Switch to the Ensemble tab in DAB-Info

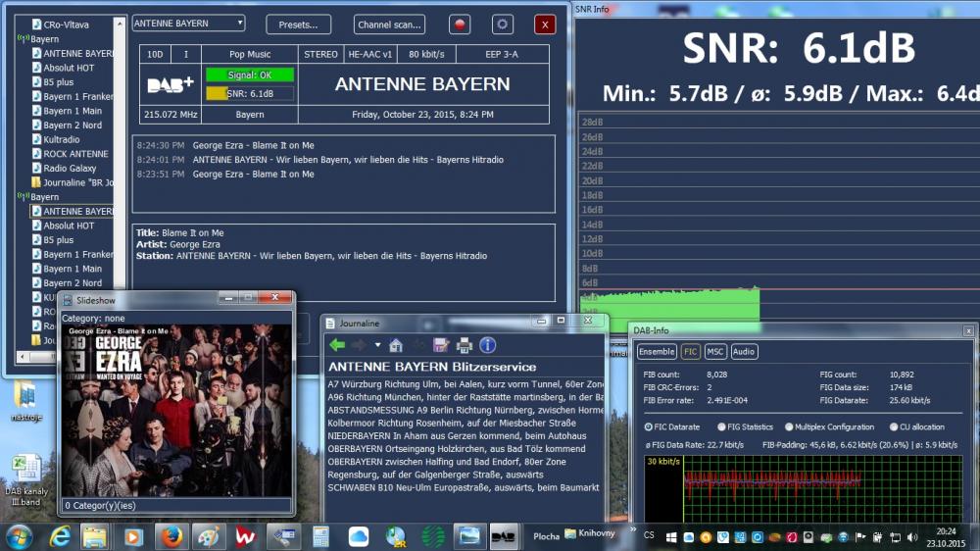657,352
